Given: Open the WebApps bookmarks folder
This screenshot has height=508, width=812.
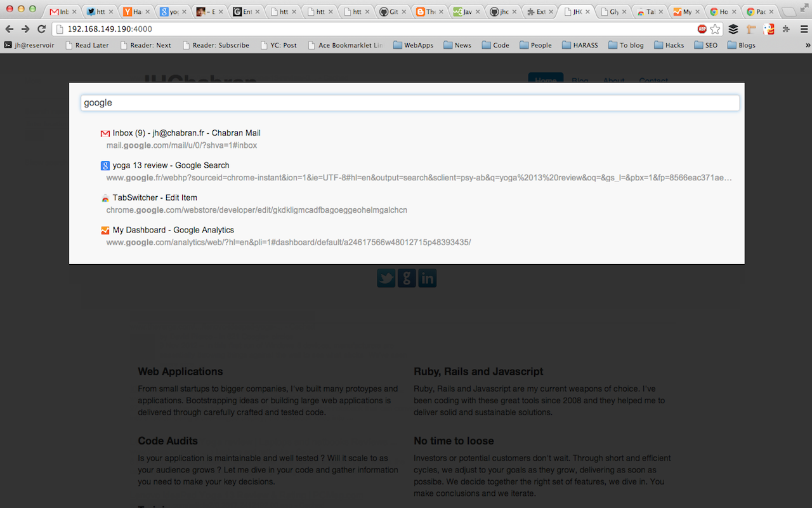Looking at the screenshot, I should tap(413, 45).
